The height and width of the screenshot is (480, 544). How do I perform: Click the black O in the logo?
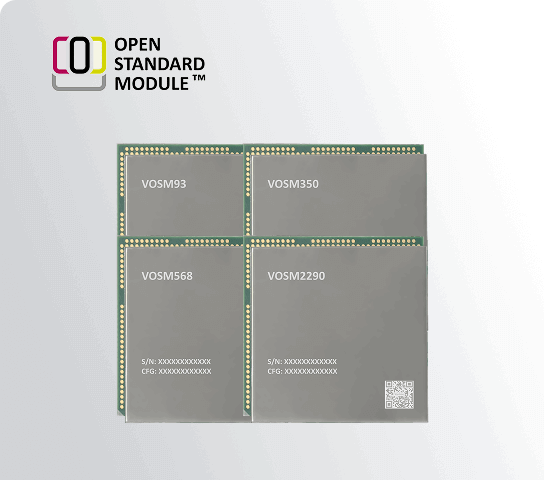(79, 55)
